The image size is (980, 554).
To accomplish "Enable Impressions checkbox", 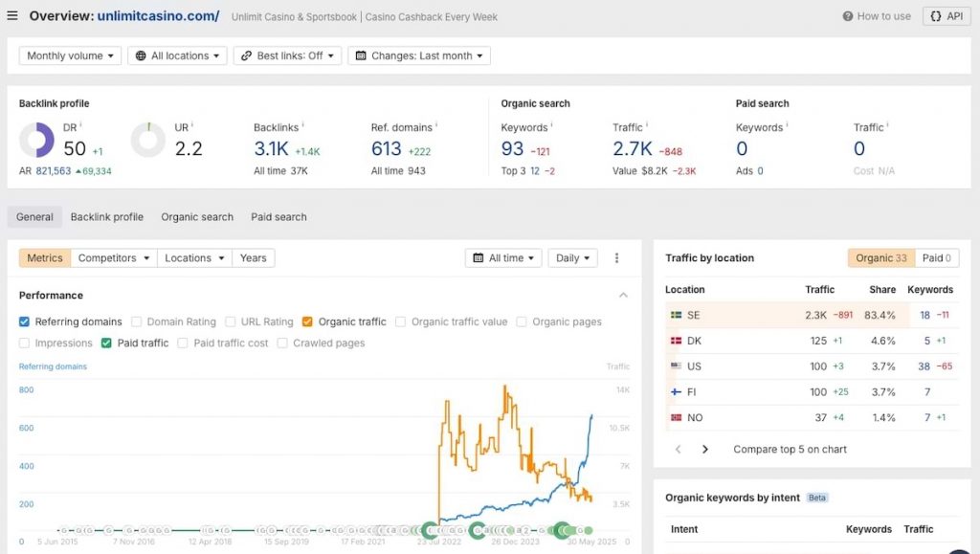I will [24, 343].
